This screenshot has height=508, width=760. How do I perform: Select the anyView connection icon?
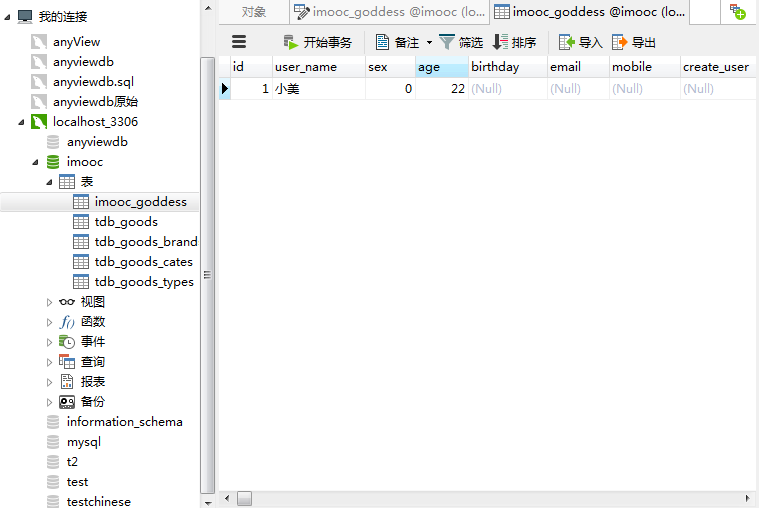(x=39, y=42)
